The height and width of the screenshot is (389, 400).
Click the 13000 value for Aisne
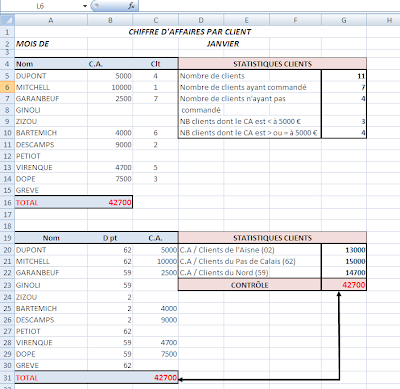pyautogui.click(x=355, y=250)
